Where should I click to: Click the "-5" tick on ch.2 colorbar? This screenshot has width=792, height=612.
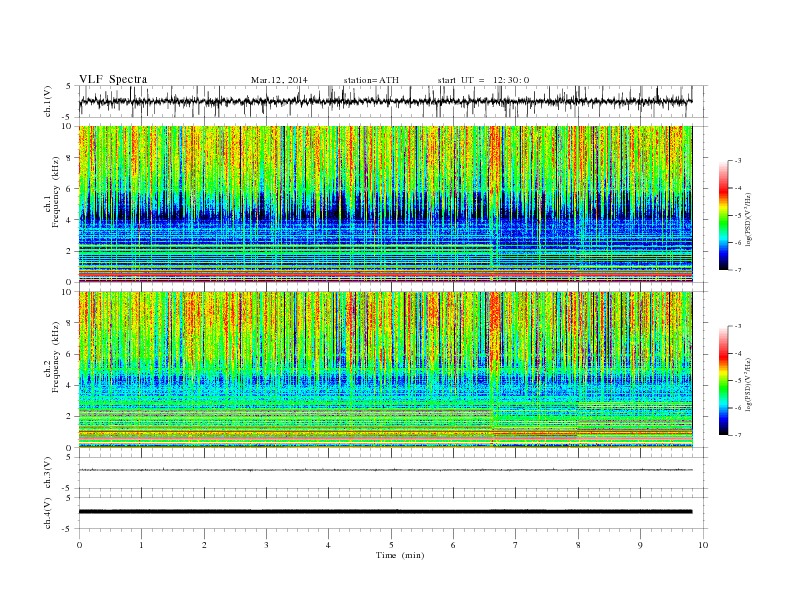click(x=737, y=381)
